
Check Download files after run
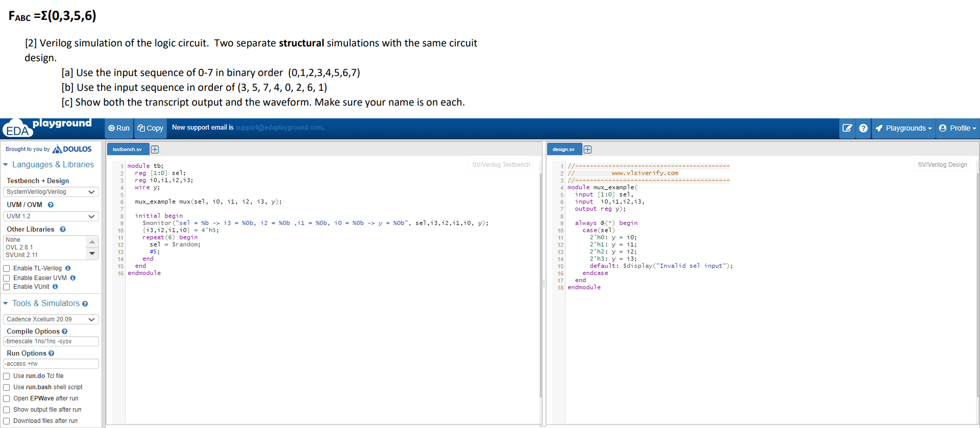(7, 421)
